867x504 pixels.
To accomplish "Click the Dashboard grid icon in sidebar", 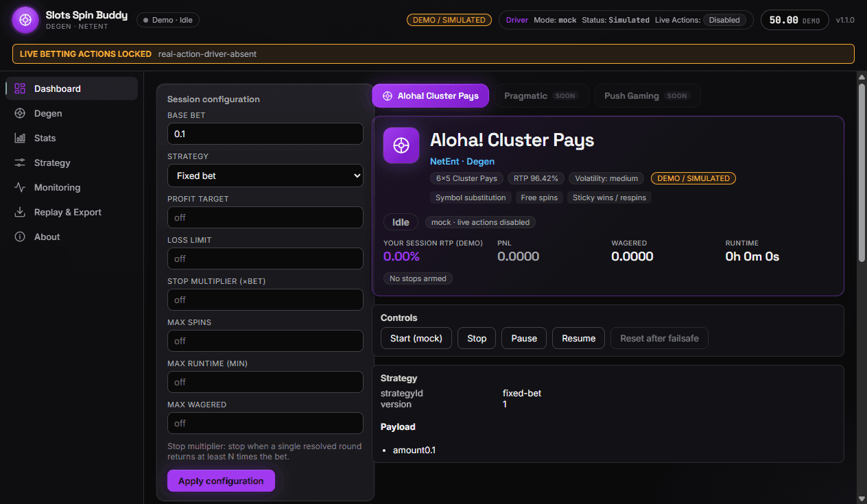I will pos(20,88).
